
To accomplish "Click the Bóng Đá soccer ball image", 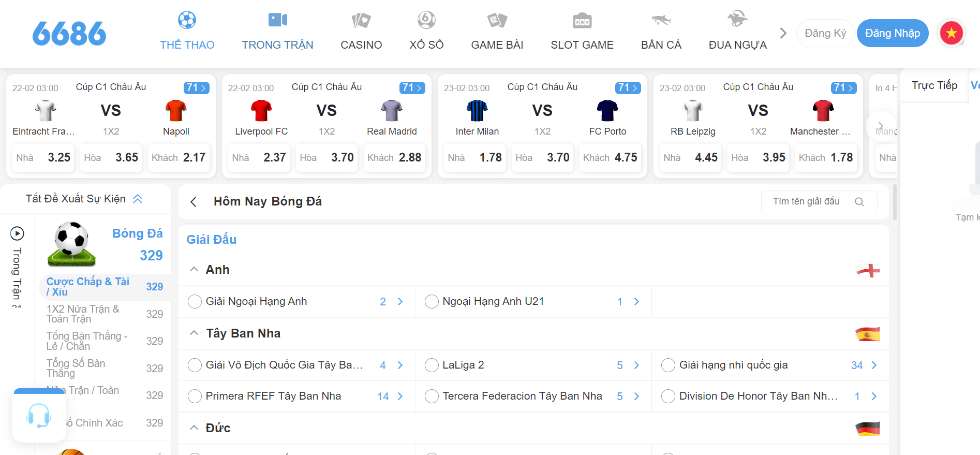I will pos(72,243).
